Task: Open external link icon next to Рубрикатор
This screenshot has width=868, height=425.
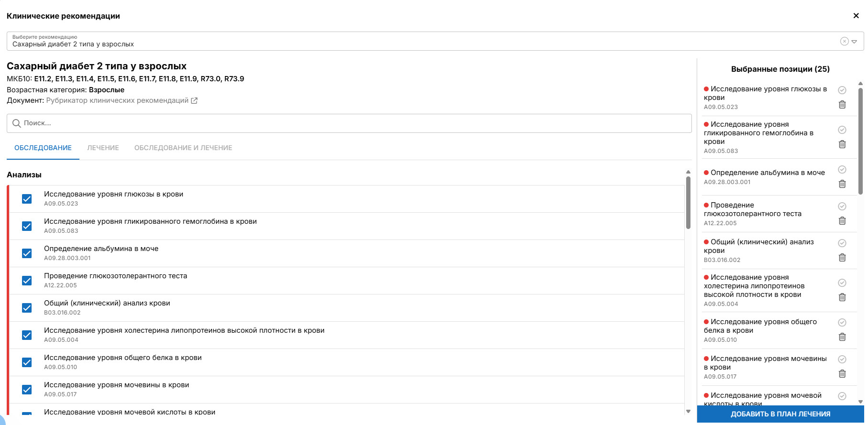Action: [194, 101]
